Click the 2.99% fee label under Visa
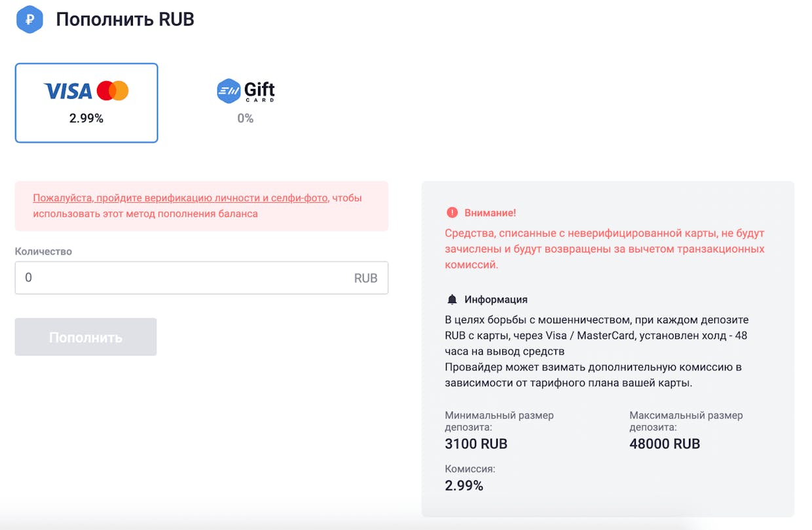This screenshot has width=812, height=530. pos(86,118)
